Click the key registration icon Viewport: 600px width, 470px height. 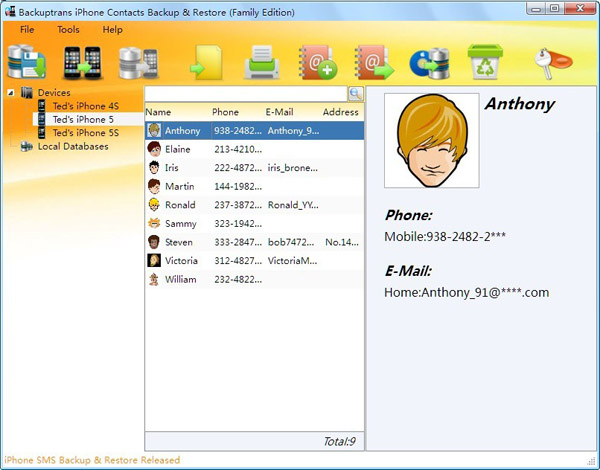click(x=553, y=63)
